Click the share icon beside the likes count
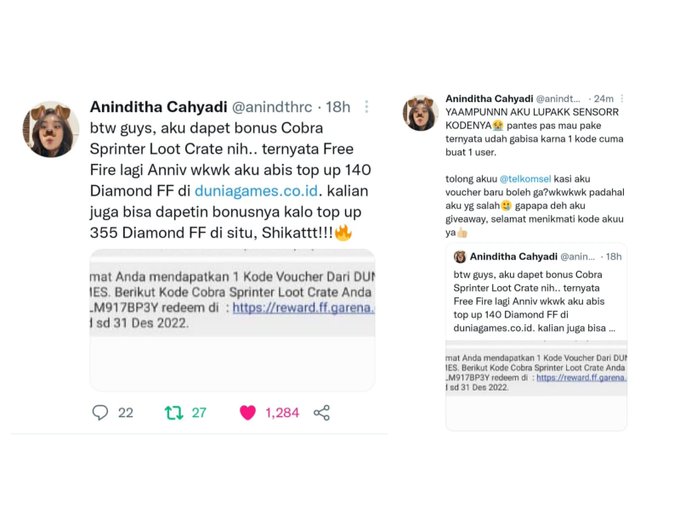The image size is (680, 507). click(x=322, y=412)
